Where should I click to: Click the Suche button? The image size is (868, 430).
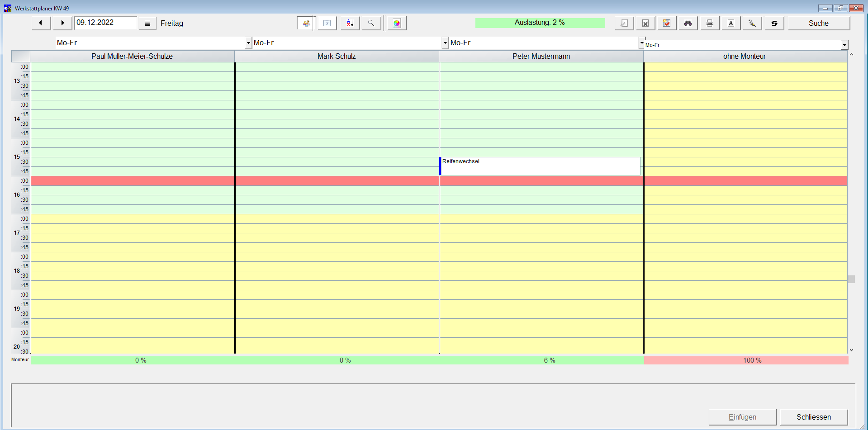click(x=819, y=23)
